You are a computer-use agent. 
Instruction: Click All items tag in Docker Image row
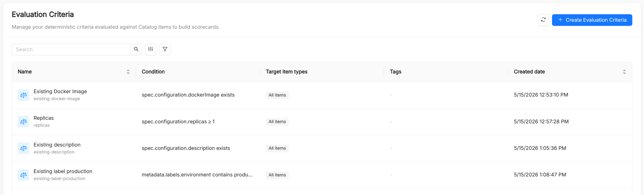click(277, 95)
